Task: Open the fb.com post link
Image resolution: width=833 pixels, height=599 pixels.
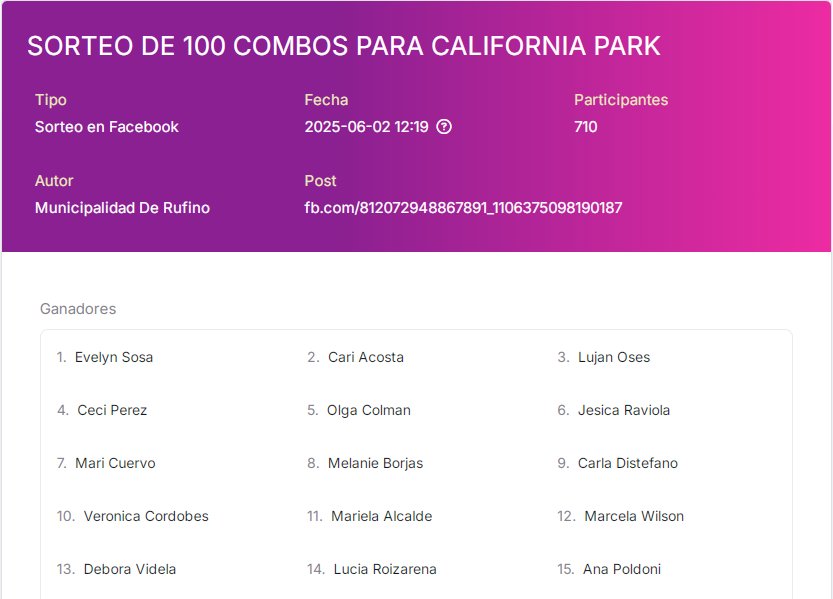Action: coord(463,208)
